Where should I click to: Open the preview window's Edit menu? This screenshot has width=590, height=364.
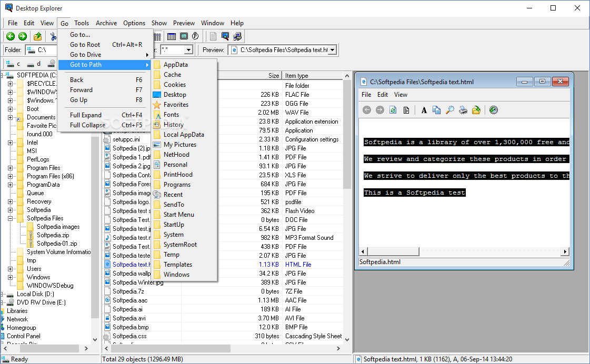coord(382,95)
